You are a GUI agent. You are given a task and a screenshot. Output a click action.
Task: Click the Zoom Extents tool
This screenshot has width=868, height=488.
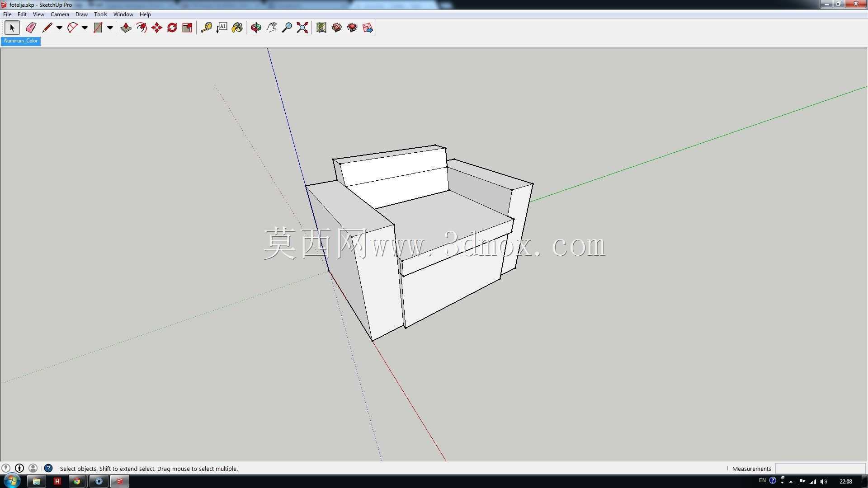pos(302,28)
